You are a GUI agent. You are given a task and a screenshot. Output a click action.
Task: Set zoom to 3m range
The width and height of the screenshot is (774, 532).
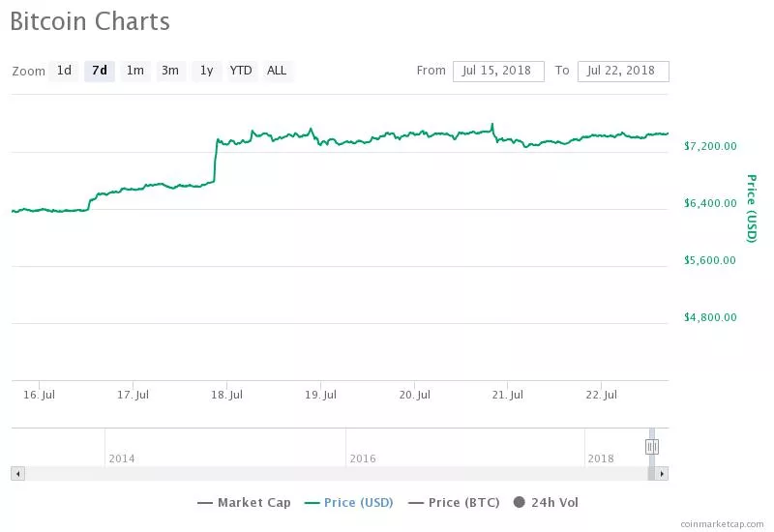(170, 71)
